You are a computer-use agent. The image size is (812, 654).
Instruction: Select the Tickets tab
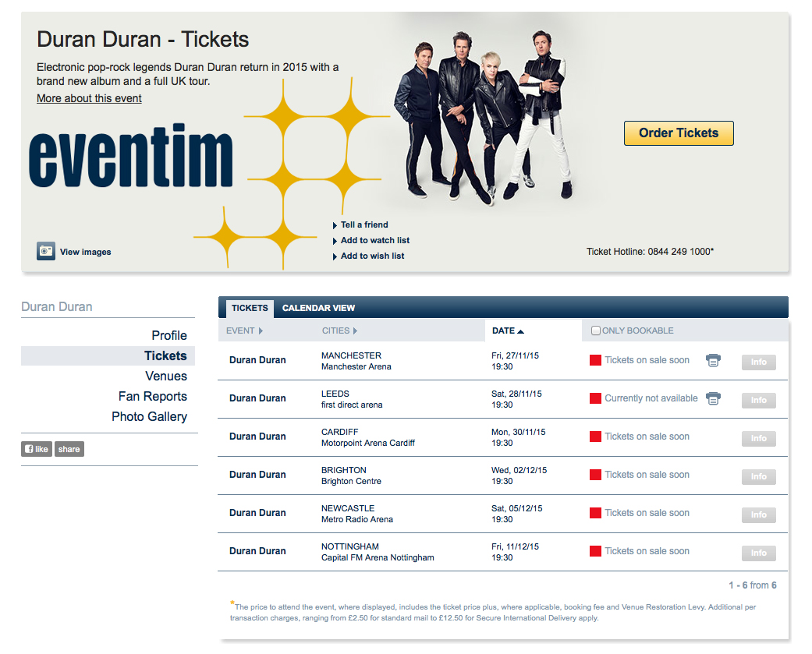[x=250, y=308]
